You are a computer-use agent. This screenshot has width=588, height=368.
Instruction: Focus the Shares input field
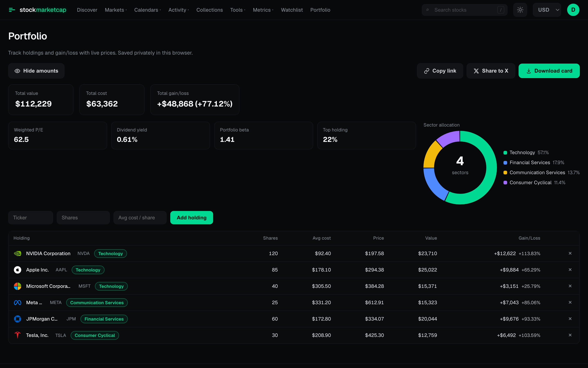tap(83, 218)
